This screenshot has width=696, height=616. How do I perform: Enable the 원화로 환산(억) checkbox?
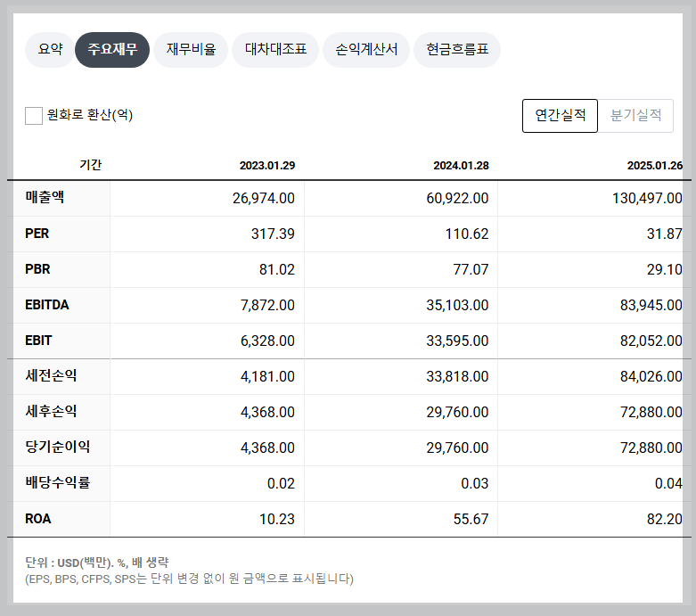34,116
